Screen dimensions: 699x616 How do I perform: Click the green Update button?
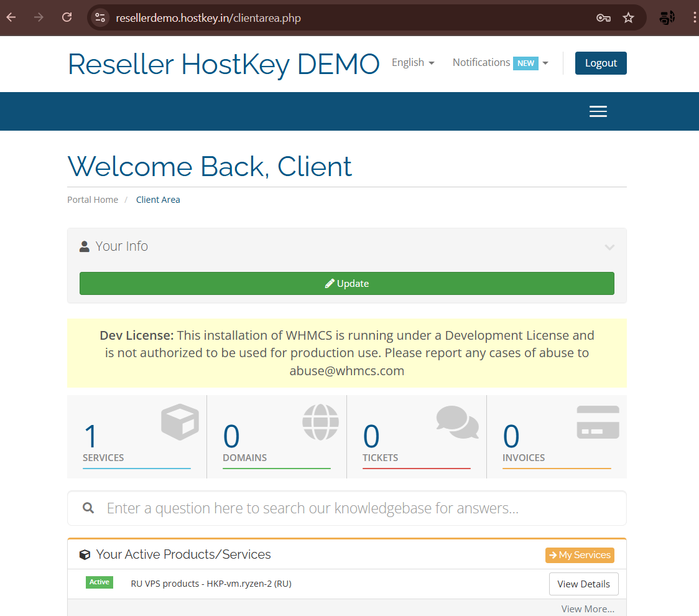click(347, 283)
